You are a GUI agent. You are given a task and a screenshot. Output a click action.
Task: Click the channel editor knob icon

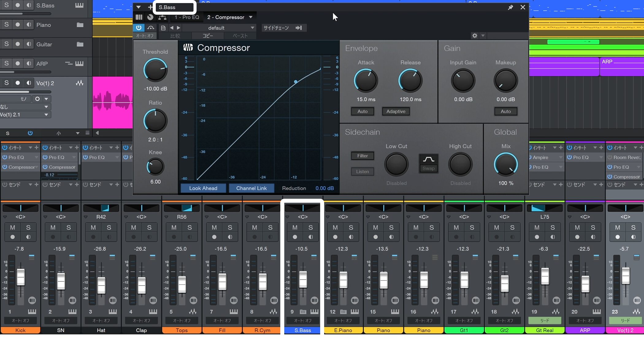coord(150,17)
